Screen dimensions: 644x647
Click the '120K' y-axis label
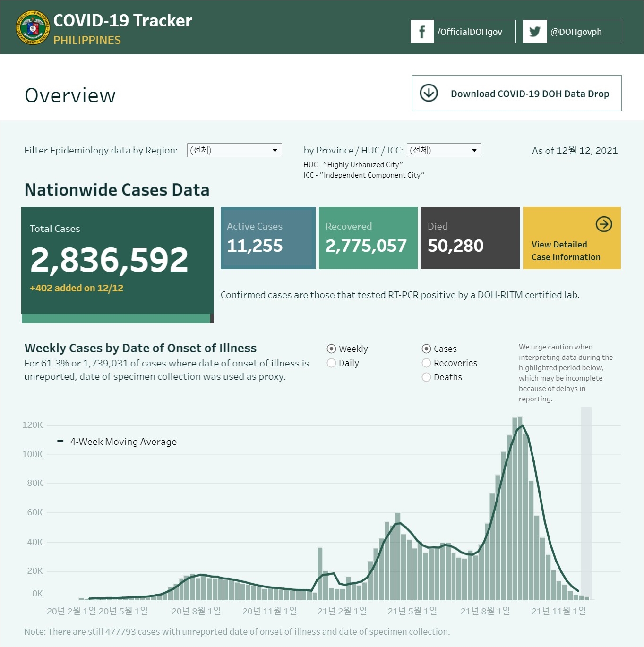pos(33,425)
